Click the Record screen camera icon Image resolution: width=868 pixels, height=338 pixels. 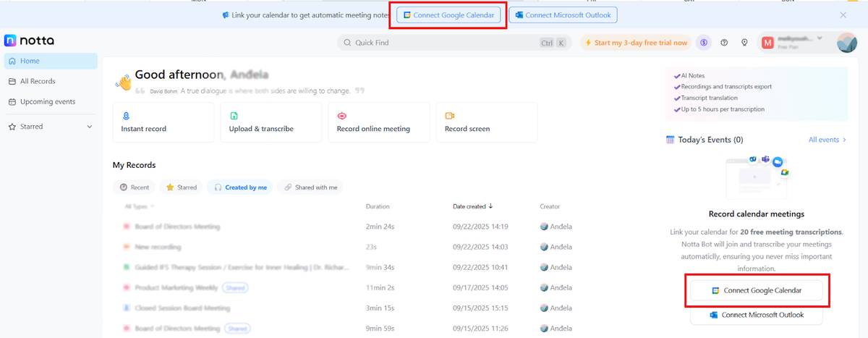pos(449,116)
